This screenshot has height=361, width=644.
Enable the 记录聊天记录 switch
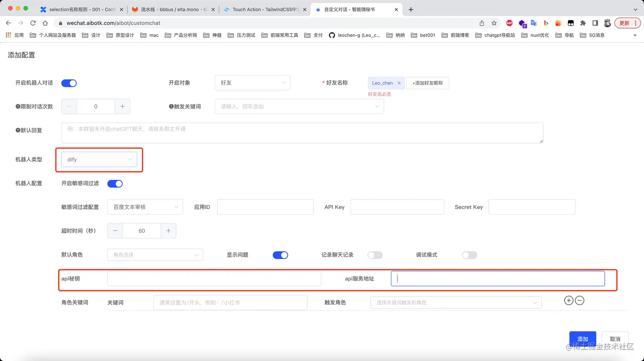coord(375,255)
